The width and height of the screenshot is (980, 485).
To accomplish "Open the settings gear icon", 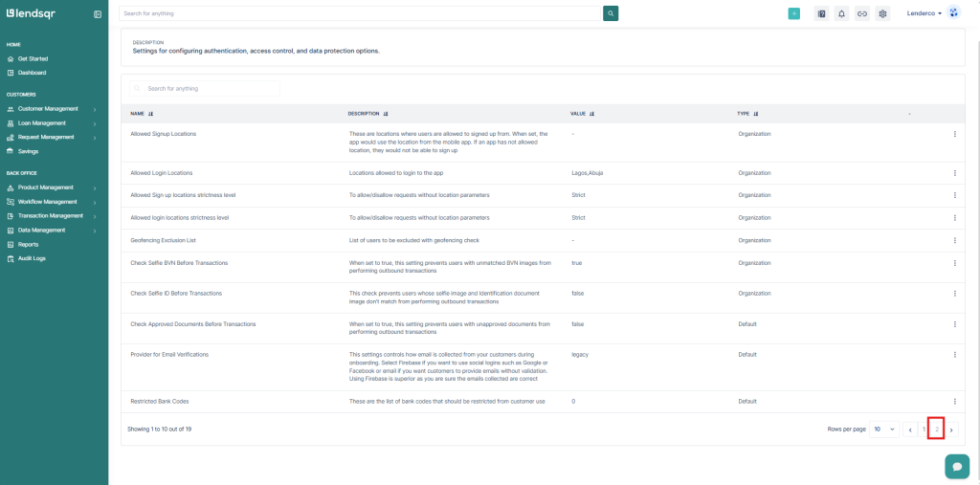I will click(882, 13).
